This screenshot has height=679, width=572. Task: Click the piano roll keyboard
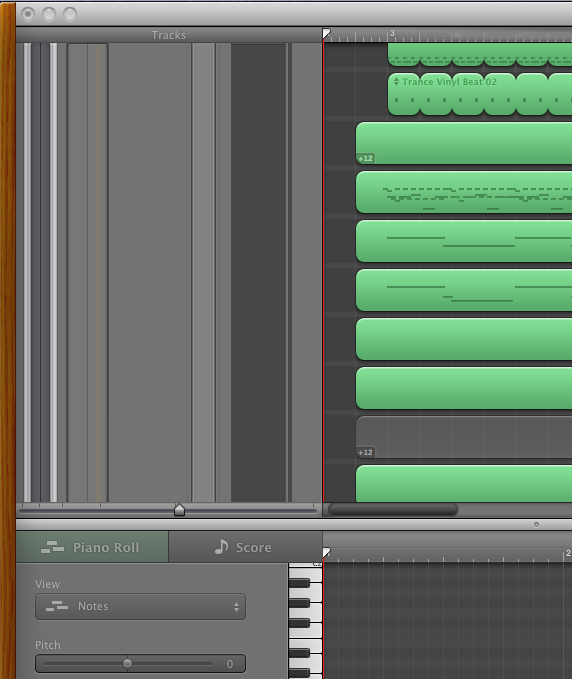[305, 621]
